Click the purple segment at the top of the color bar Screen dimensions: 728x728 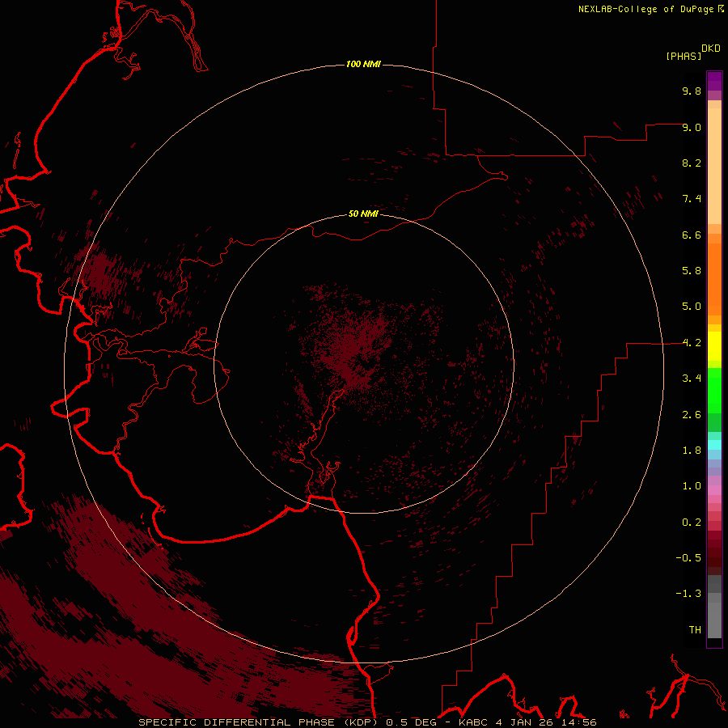714,81
